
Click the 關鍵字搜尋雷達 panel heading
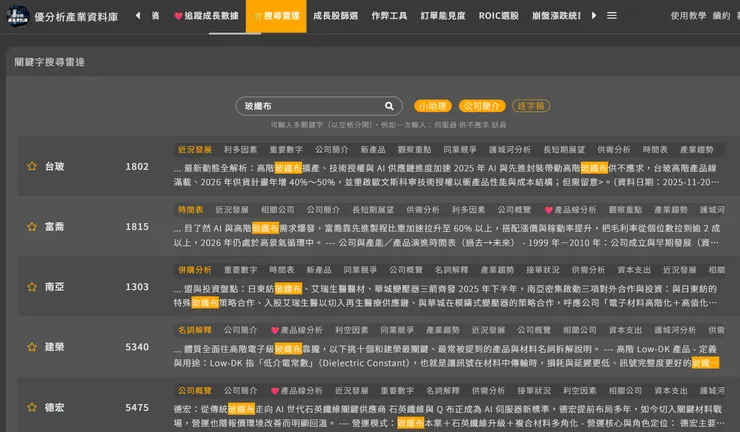pyautogui.click(x=50, y=62)
